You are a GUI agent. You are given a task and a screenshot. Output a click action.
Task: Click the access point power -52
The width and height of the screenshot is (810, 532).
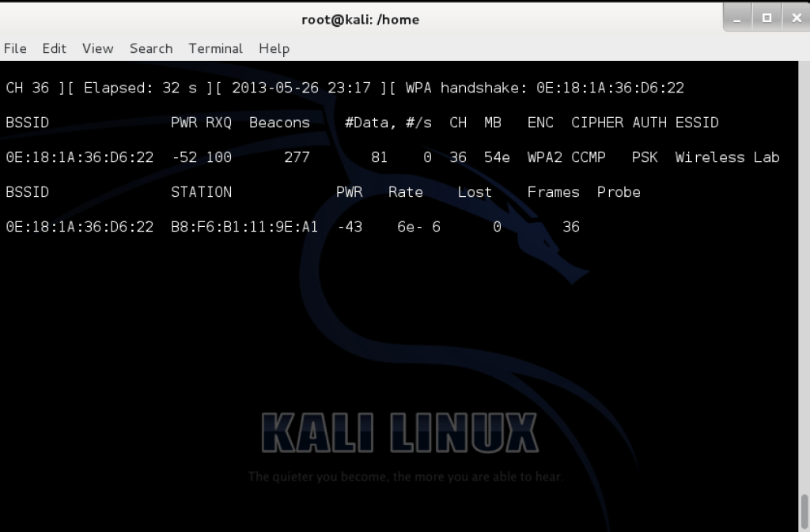pyautogui.click(x=184, y=157)
